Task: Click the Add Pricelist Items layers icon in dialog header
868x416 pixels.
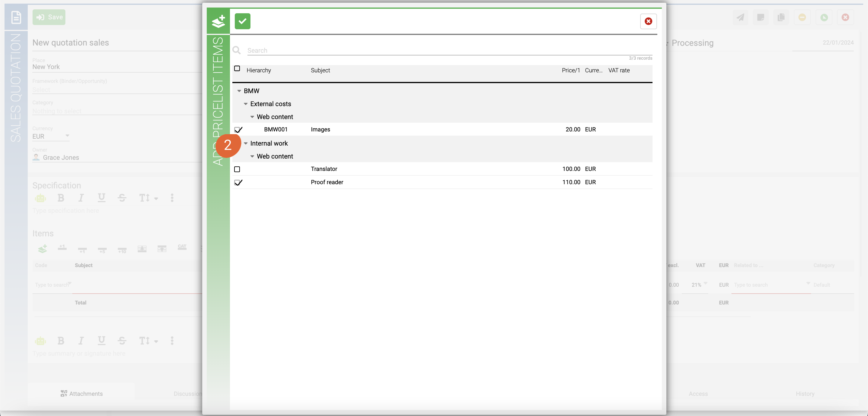Action: [x=218, y=21]
